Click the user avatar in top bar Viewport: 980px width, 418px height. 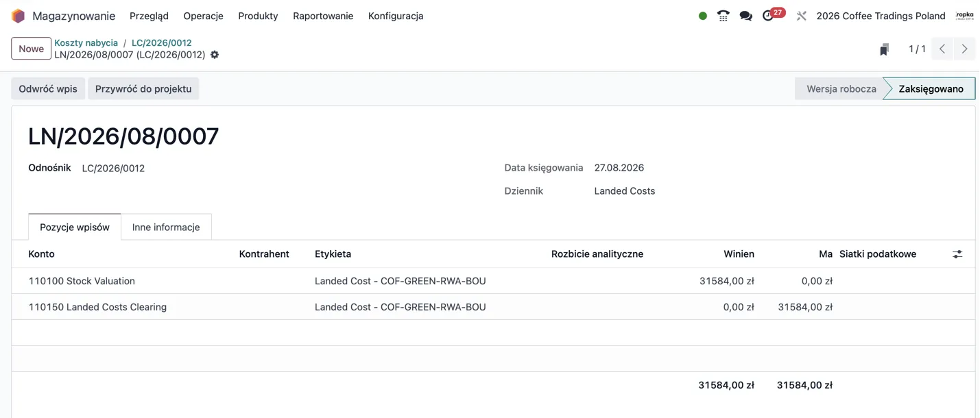[964, 16]
